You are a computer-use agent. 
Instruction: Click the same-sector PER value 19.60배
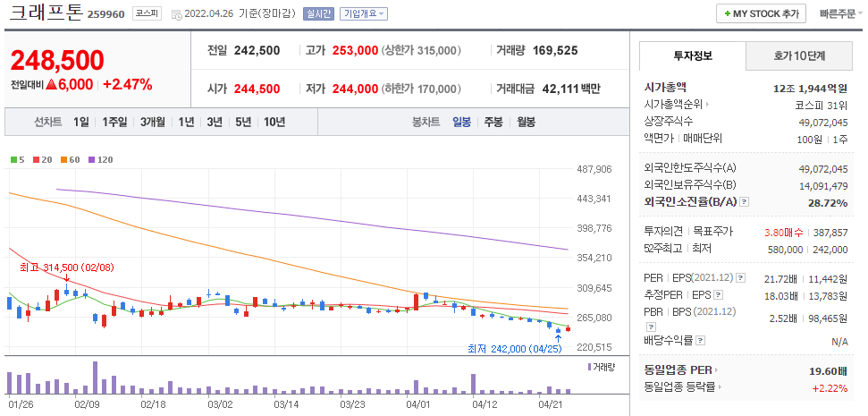[828, 370]
